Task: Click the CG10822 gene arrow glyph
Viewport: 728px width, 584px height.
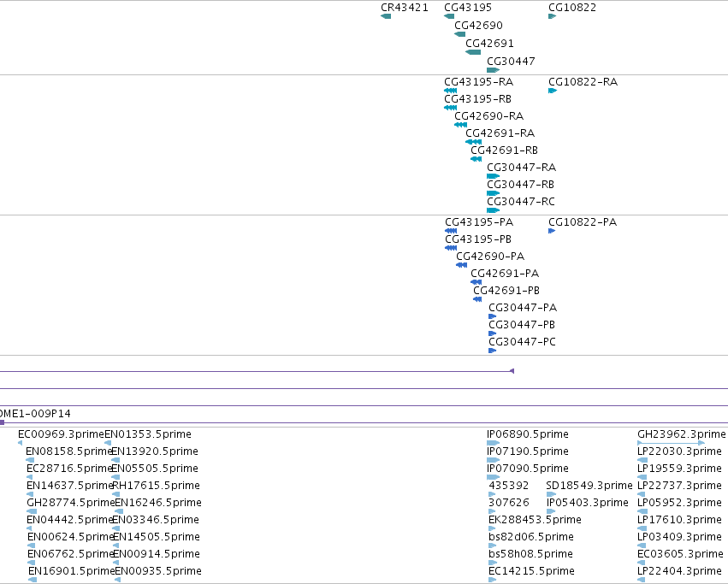Action: [553, 16]
